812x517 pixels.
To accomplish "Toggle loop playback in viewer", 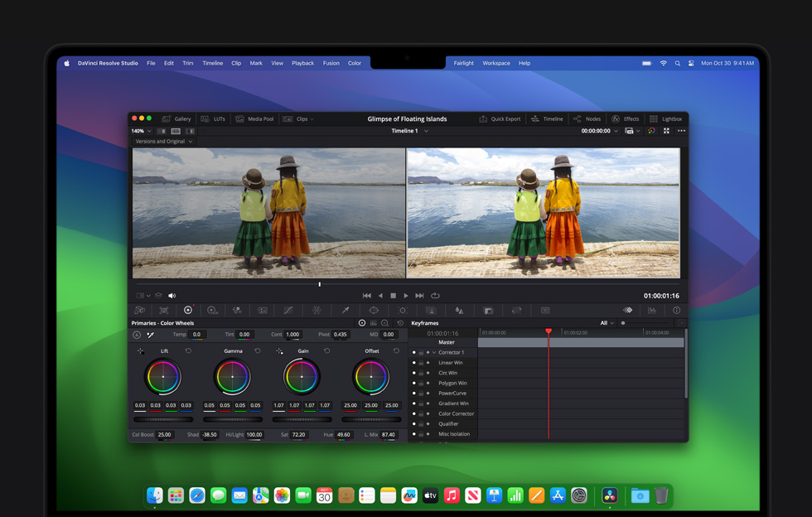I will coord(435,295).
